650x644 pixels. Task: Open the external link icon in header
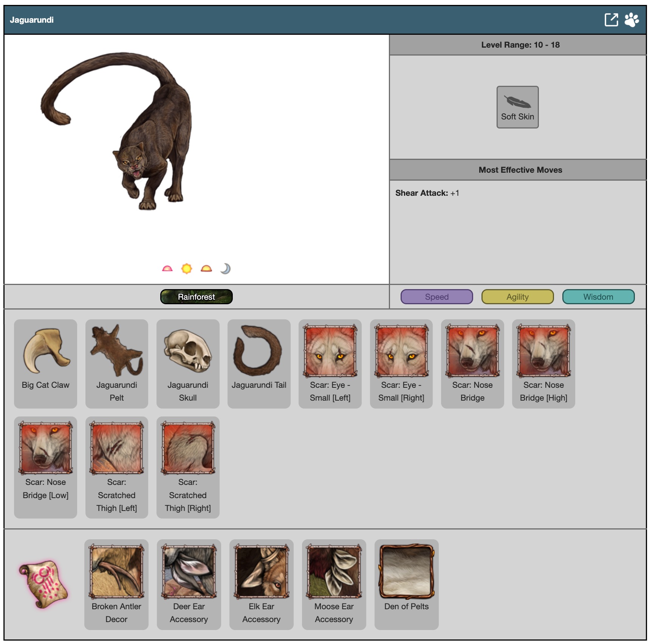click(x=611, y=20)
